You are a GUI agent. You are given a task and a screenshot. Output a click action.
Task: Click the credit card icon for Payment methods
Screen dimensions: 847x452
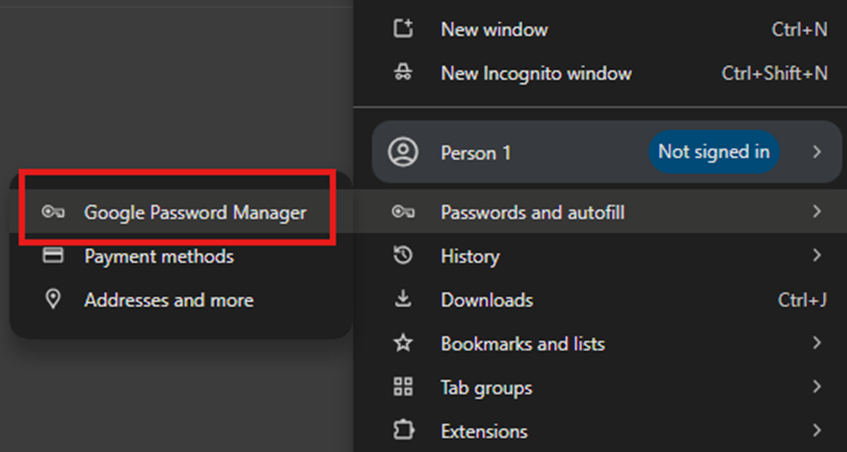53,256
